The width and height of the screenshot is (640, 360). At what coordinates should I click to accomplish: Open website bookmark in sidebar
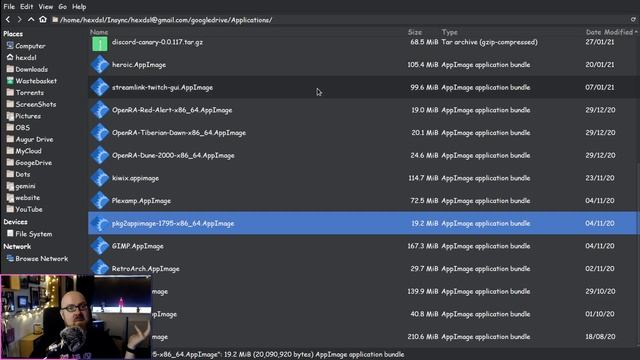click(x=23, y=198)
